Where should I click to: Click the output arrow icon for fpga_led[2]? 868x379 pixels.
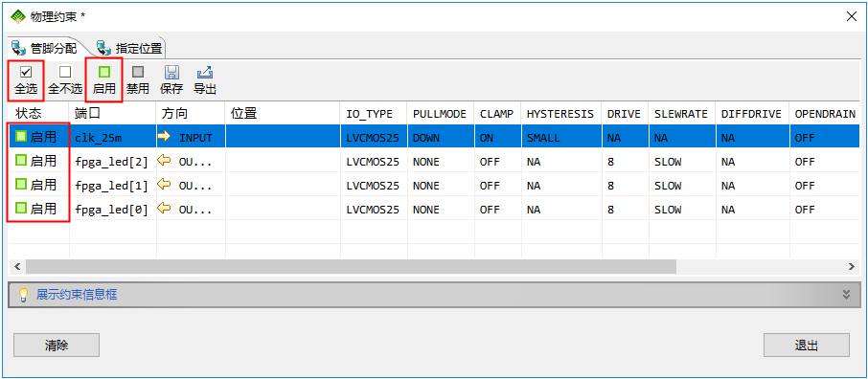tap(164, 161)
